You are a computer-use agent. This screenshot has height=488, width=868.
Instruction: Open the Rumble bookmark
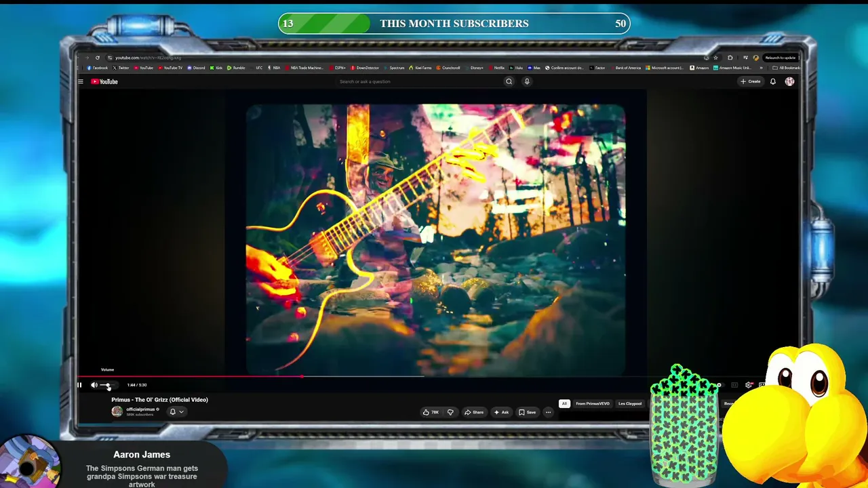pyautogui.click(x=236, y=68)
